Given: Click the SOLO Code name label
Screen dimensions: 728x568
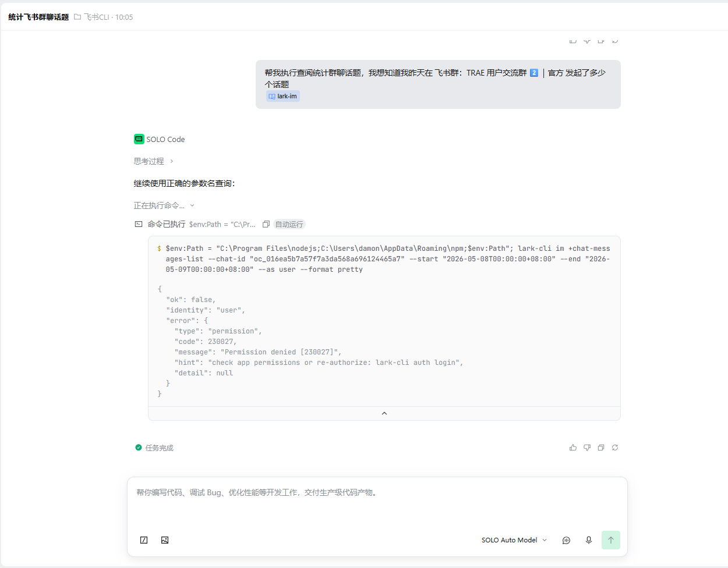Looking at the screenshot, I should pyautogui.click(x=165, y=139).
